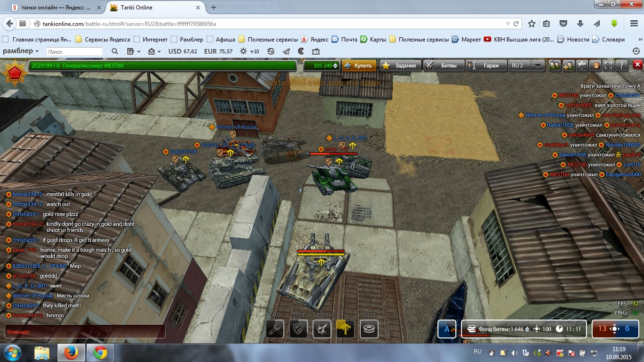Click the Rambler toolbar search magnifier
Screen dimensions: 644x362
click(115, 51)
